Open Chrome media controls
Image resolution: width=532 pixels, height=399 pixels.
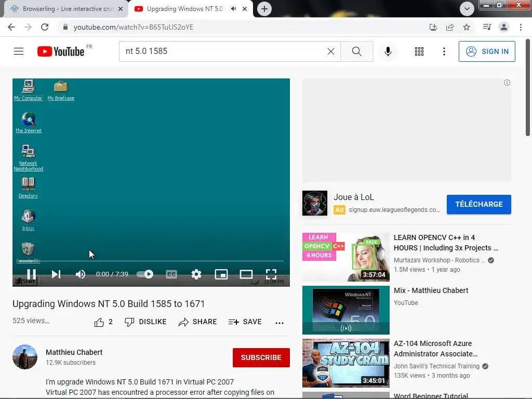487,27
